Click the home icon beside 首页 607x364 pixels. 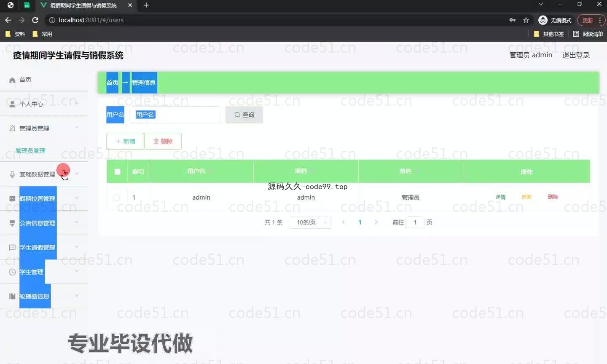12,80
